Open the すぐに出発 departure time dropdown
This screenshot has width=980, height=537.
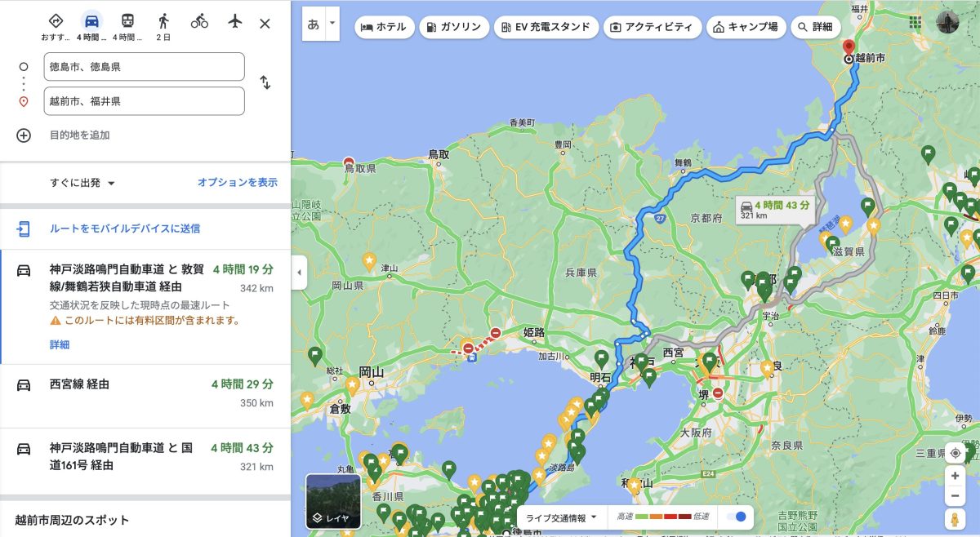point(82,183)
